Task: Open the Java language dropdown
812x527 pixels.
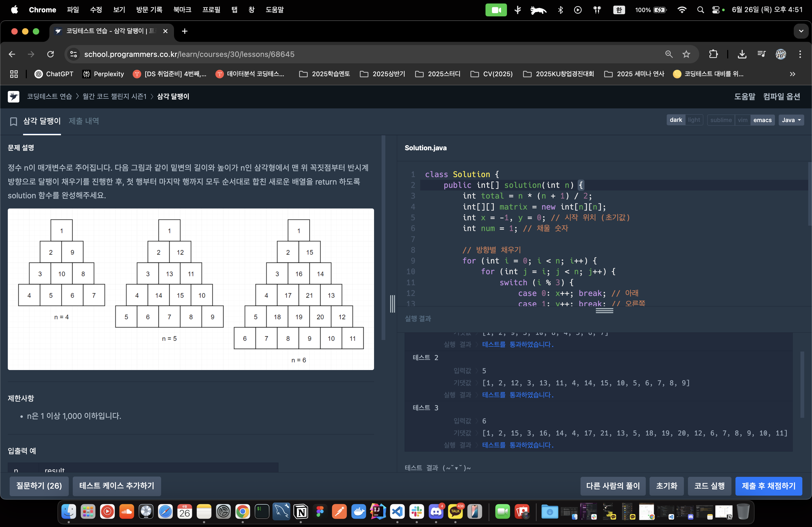Action: pyautogui.click(x=791, y=120)
